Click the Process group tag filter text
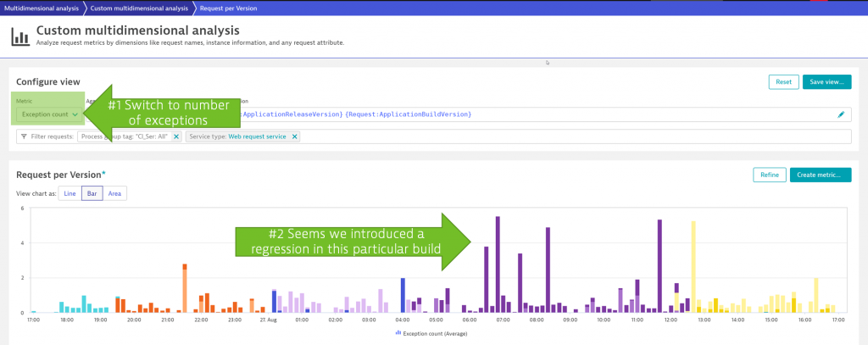 [x=124, y=136]
